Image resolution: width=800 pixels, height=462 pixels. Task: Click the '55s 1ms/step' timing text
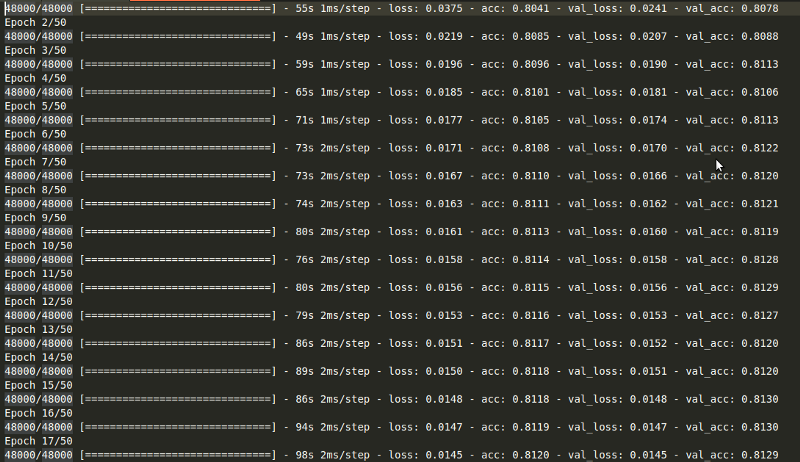pos(333,9)
